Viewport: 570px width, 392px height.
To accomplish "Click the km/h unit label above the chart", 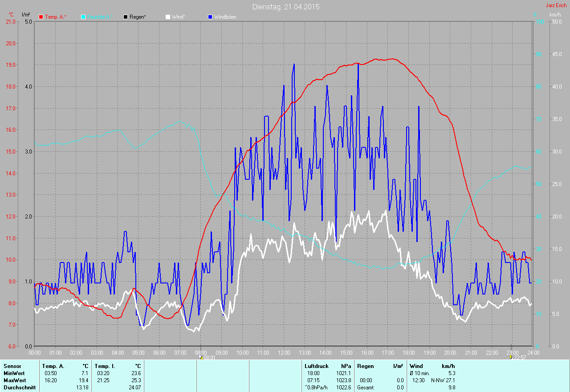I will (555, 15).
